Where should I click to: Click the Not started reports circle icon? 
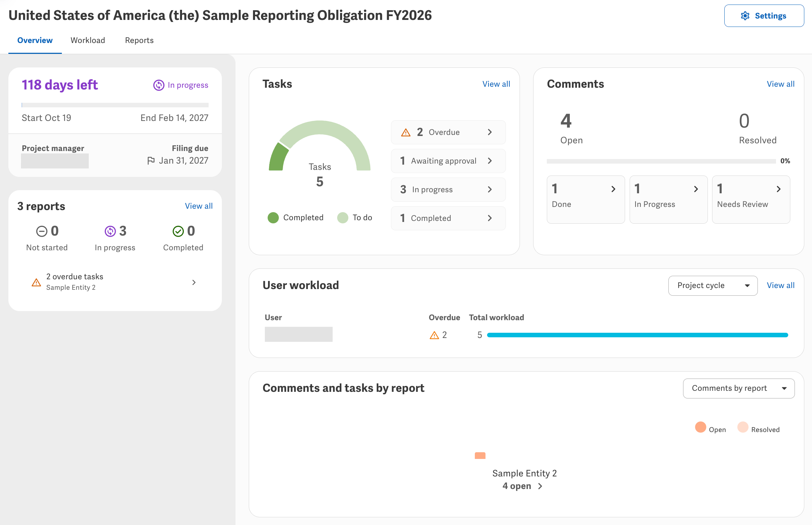42,231
